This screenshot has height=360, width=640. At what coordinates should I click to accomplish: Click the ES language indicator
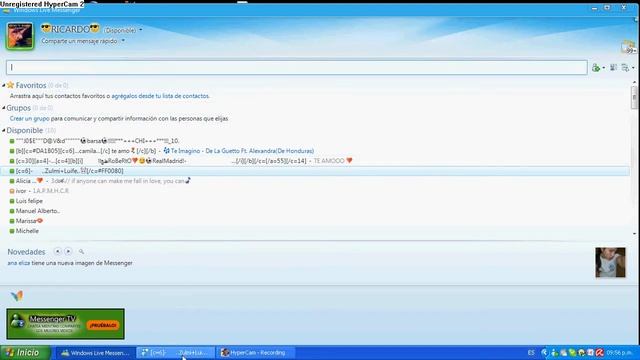point(531,353)
